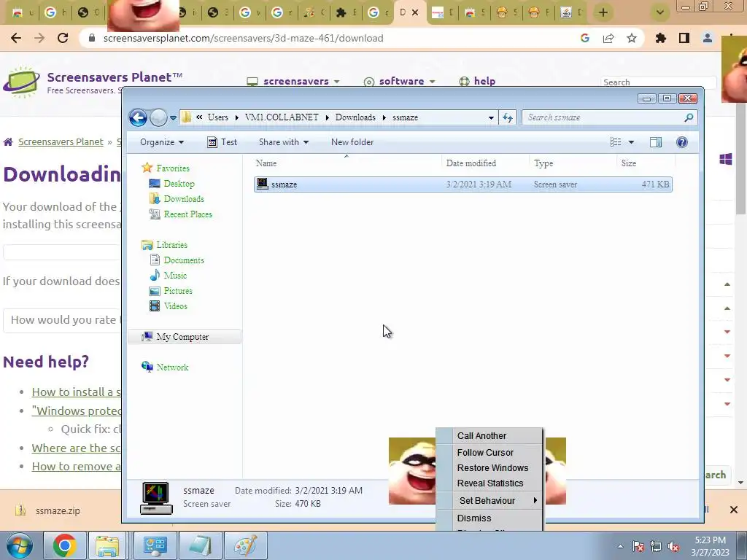Screen dimensions: 747x560
Task: Open Chrome profile avatar icon
Action: click(708, 38)
